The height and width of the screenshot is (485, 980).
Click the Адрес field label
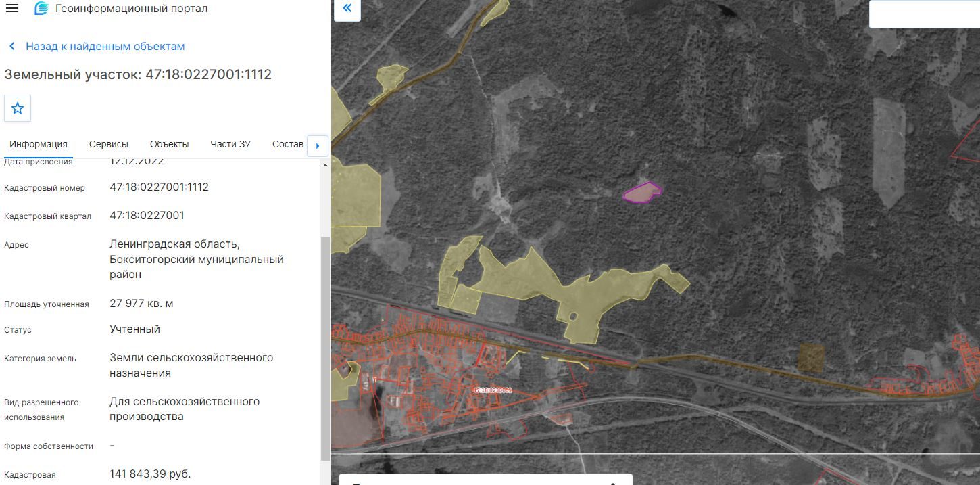(x=17, y=245)
